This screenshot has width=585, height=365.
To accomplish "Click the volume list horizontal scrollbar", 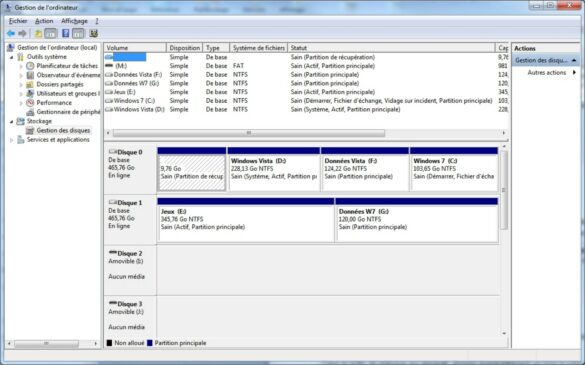I will coord(248,133).
